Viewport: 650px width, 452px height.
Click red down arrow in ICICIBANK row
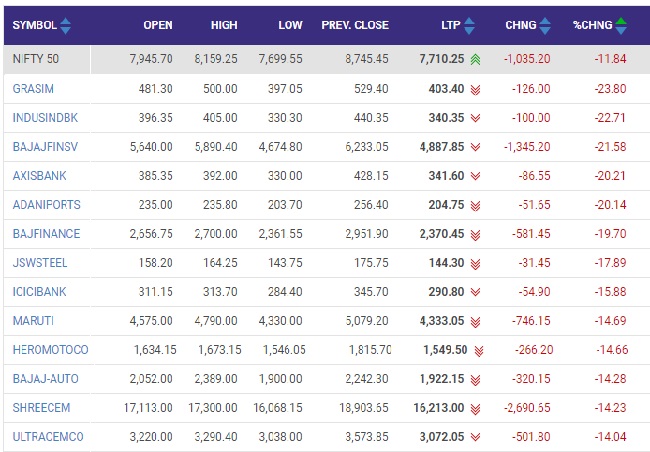(x=475, y=292)
